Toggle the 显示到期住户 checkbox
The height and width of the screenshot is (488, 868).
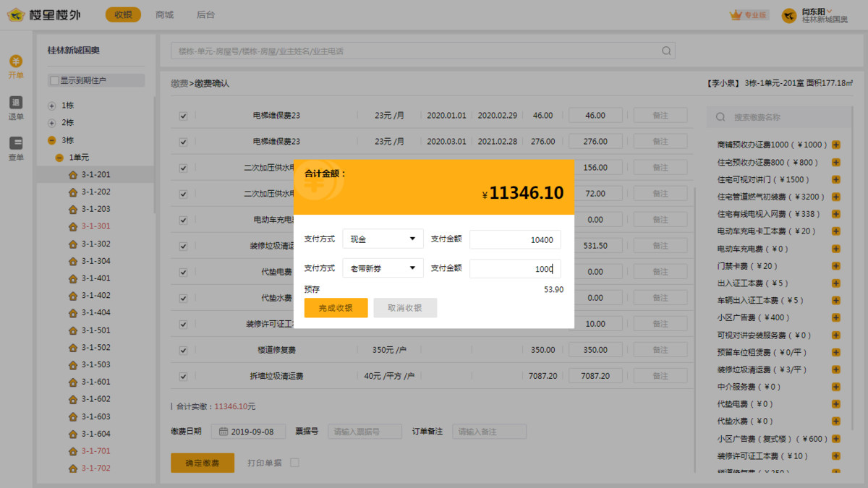point(54,81)
